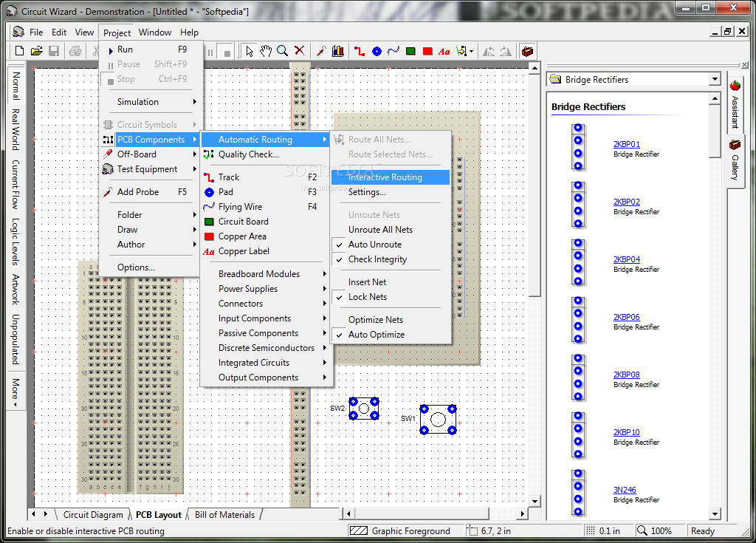Screen dimensions: 756x543
Task: Expand Breadboard Modules submenu
Action: pyautogui.click(x=265, y=274)
